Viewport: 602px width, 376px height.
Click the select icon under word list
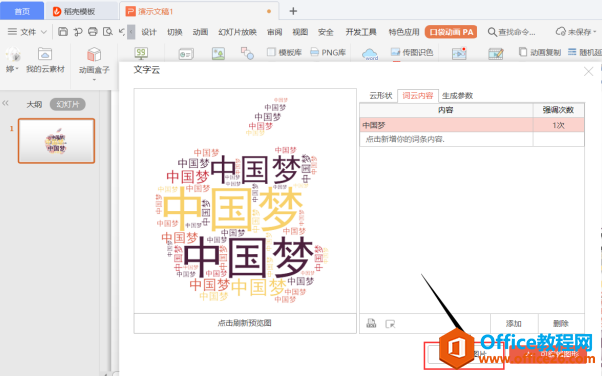pos(390,324)
